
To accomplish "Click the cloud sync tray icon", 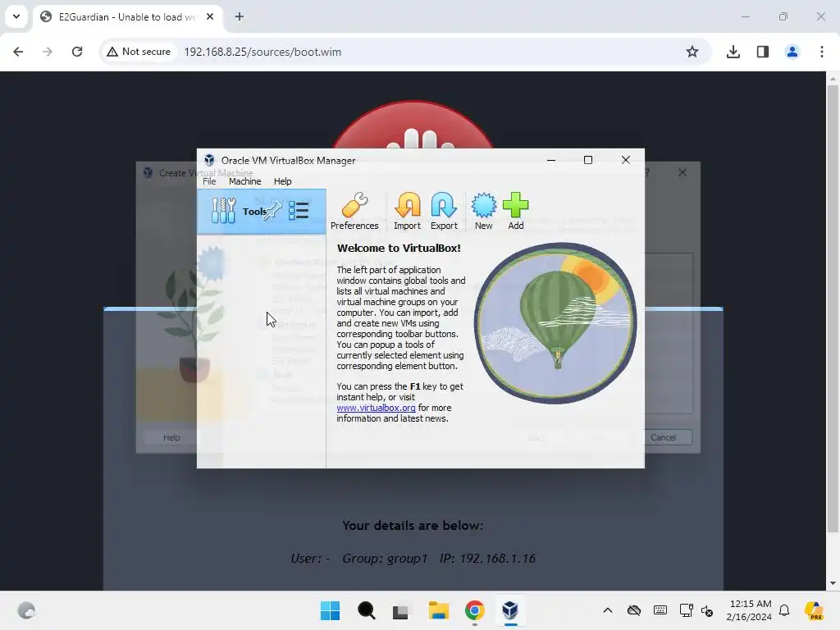I will click(634, 610).
